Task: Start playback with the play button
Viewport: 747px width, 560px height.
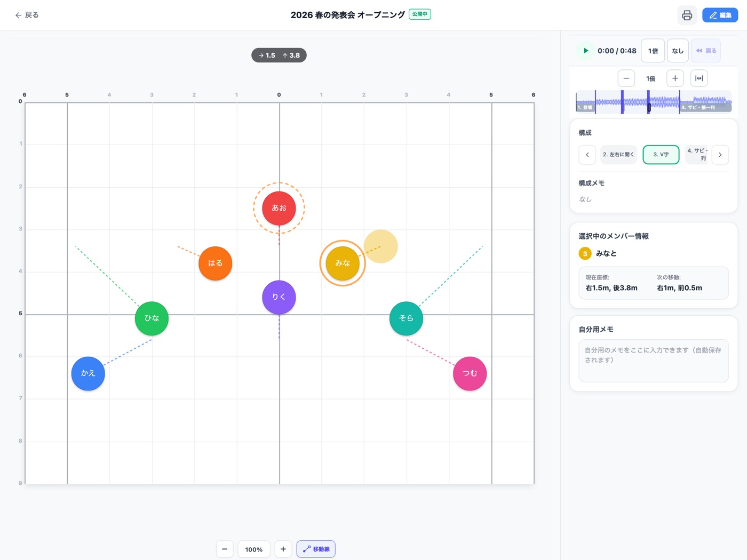Action: [585, 51]
